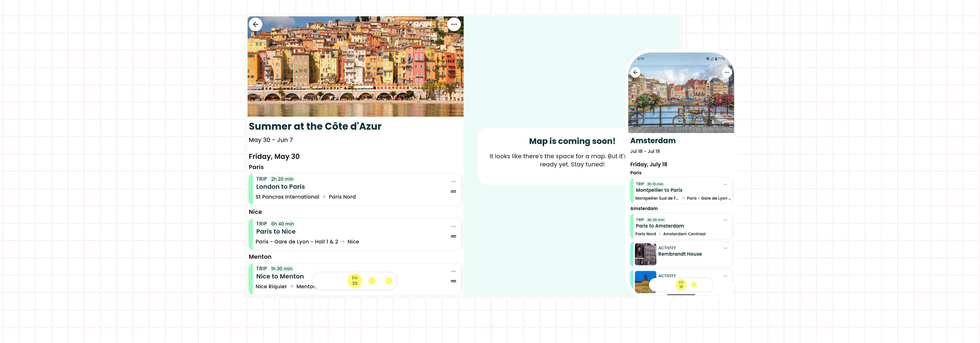Select Fri 30 in the day picker
This screenshot has height=343, width=980.
[x=354, y=281]
